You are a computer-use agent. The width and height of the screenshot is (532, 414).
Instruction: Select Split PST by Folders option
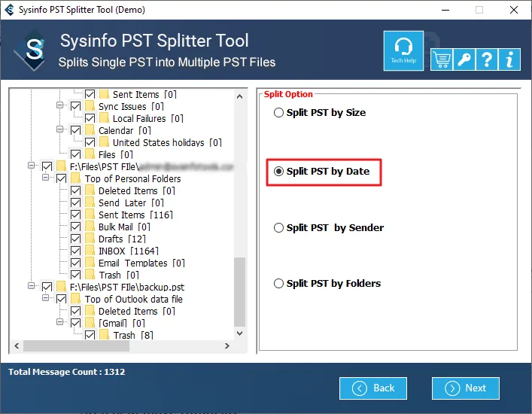[x=327, y=283]
